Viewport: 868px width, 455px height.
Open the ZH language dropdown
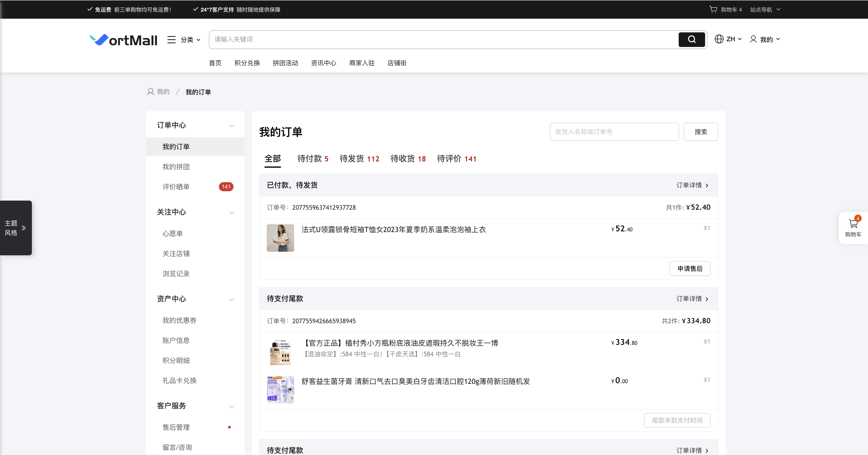734,39
